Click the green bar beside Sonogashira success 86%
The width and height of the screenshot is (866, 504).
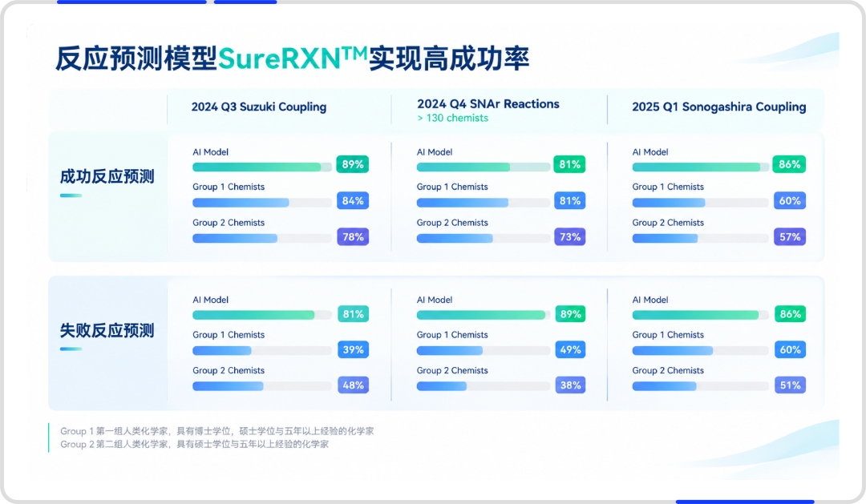[x=700, y=167]
